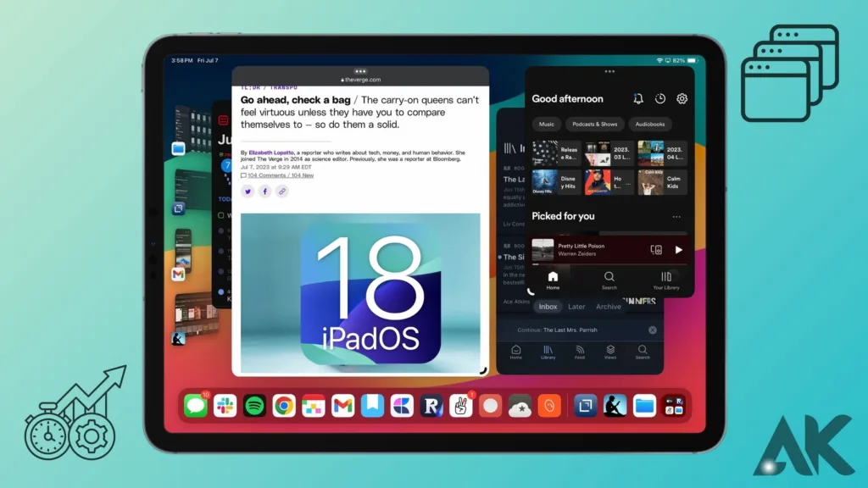Open the Spotify device connect icon

pos(656,250)
